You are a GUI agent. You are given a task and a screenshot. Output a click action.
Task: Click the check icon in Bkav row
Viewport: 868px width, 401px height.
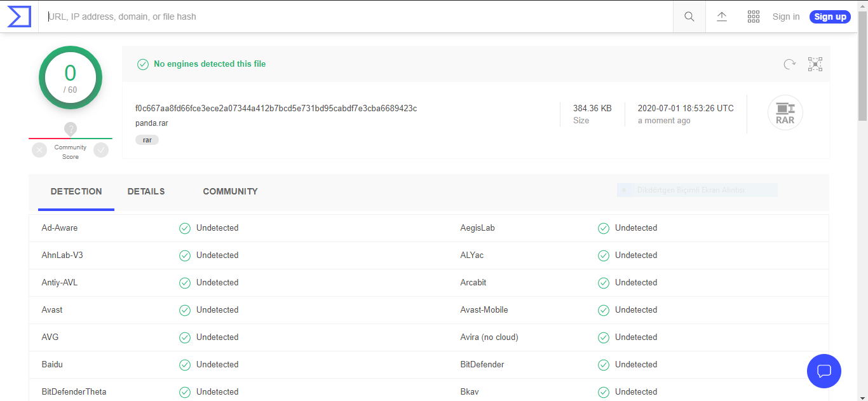point(604,392)
